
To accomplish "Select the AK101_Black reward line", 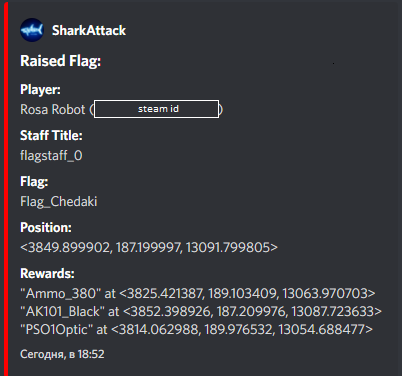I will click(201, 312).
